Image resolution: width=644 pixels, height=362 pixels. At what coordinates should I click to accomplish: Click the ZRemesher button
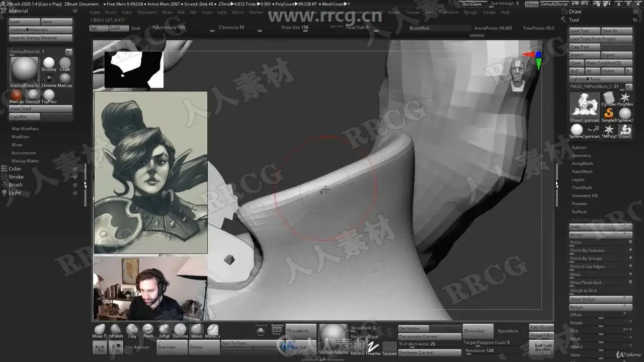pos(477,331)
